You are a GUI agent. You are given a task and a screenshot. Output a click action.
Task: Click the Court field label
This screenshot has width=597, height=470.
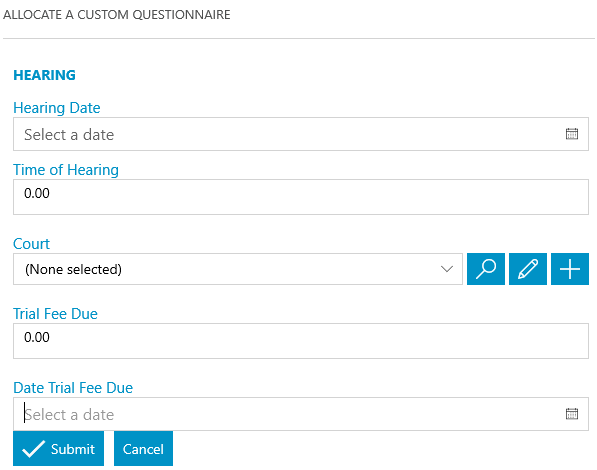(x=32, y=244)
